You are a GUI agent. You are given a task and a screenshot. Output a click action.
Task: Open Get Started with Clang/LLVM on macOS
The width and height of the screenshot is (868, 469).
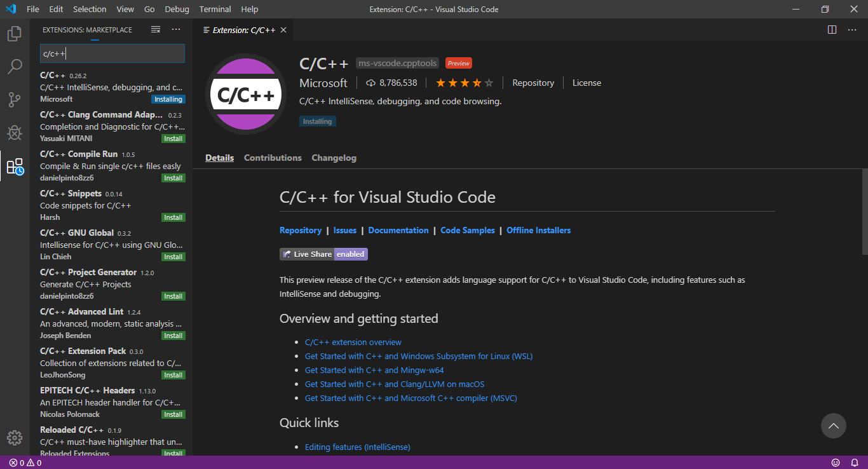[x=395, y=384]
